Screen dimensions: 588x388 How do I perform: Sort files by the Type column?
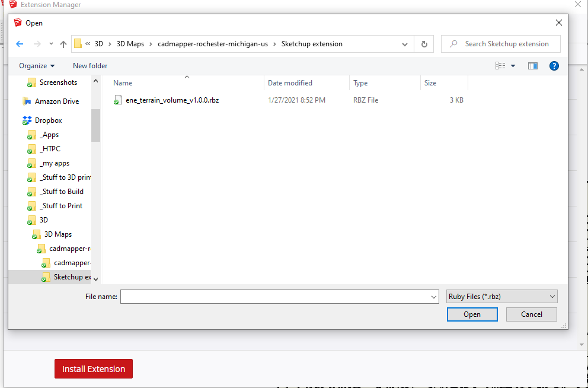point(385,83)
